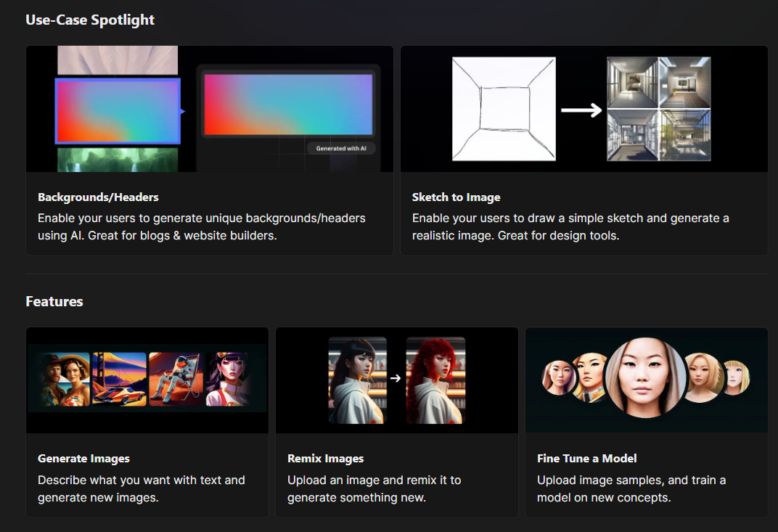Click the 'Describe what you want' description text
The width and height of the screenshot is (778, 532).
point(142,488)
